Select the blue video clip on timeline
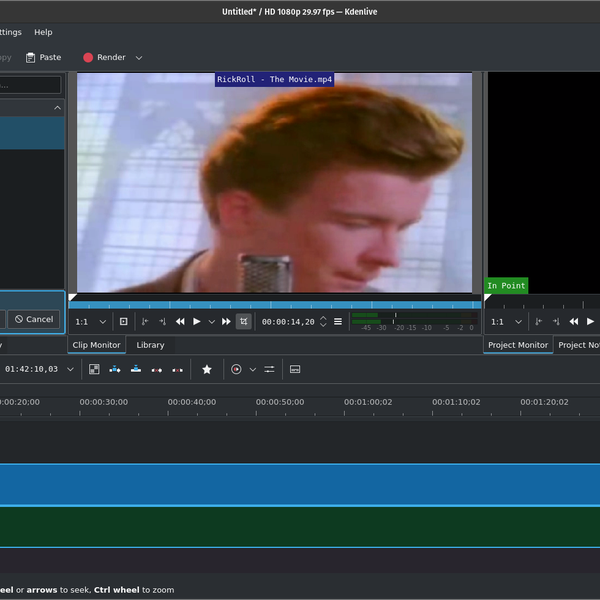Viewport: 600px width, 600px height. [300, 485]
